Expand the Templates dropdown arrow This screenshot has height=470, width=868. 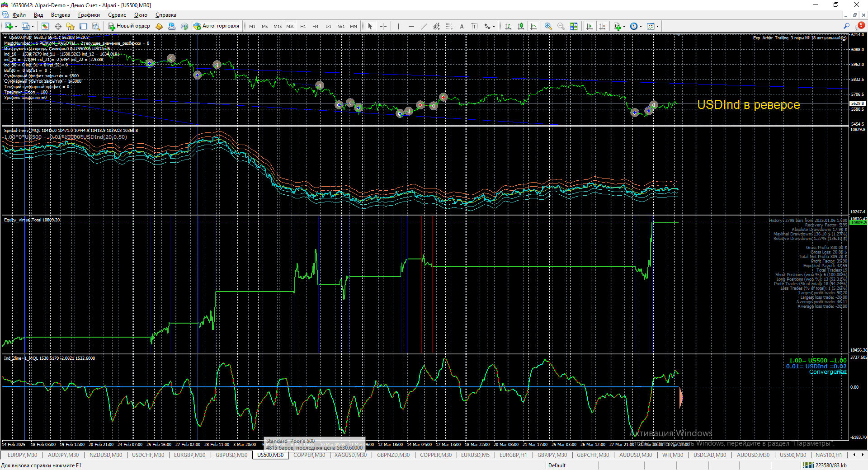657,26
